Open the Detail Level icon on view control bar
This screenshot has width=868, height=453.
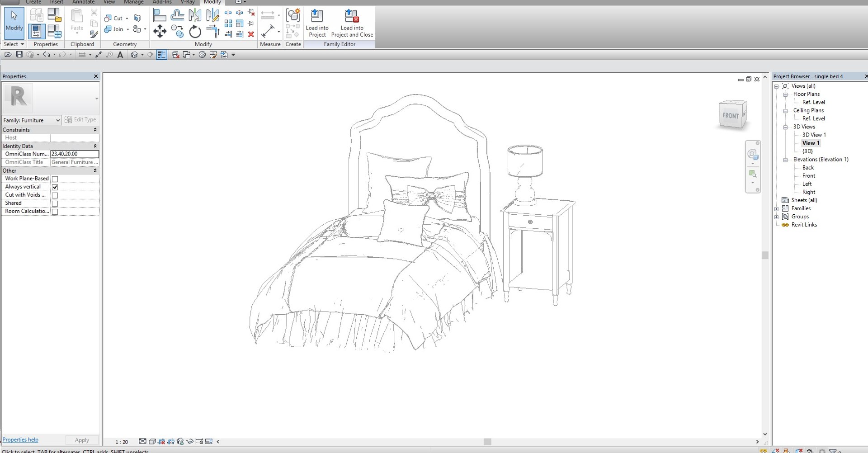point(142,441)
